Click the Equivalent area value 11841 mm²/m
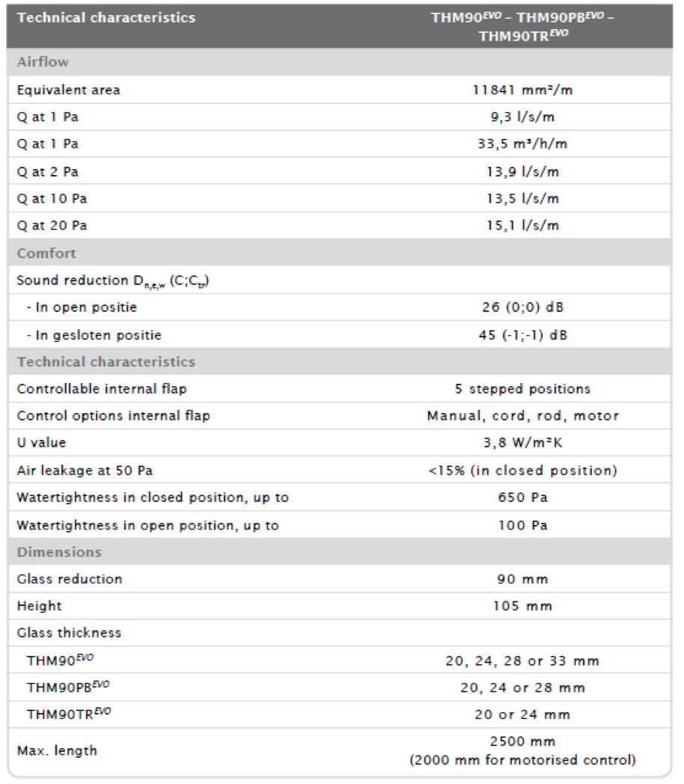684x784 pixels. coord(522,90)
